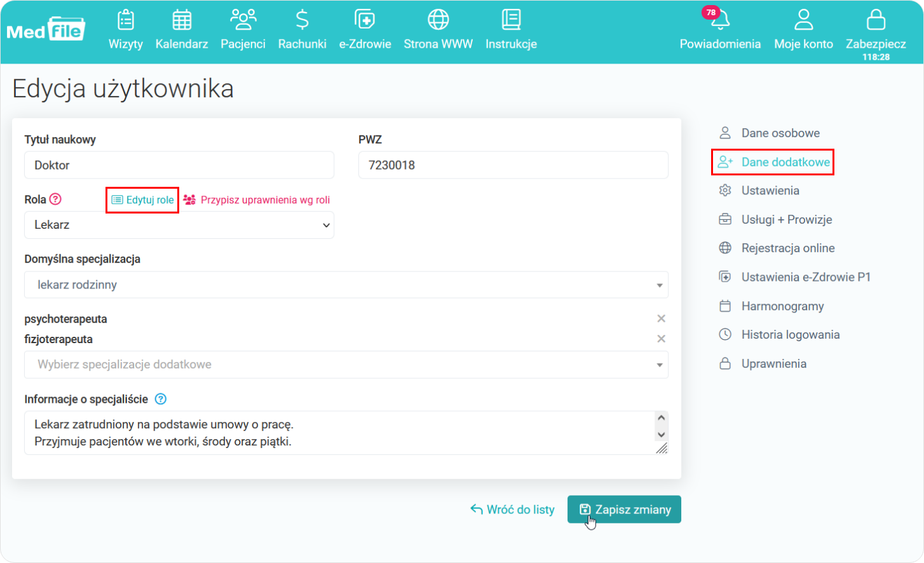Open the Harmonogramy section
Image resolution: width=924 pixels, height=563 pixels.
click(x=782, y=306)
